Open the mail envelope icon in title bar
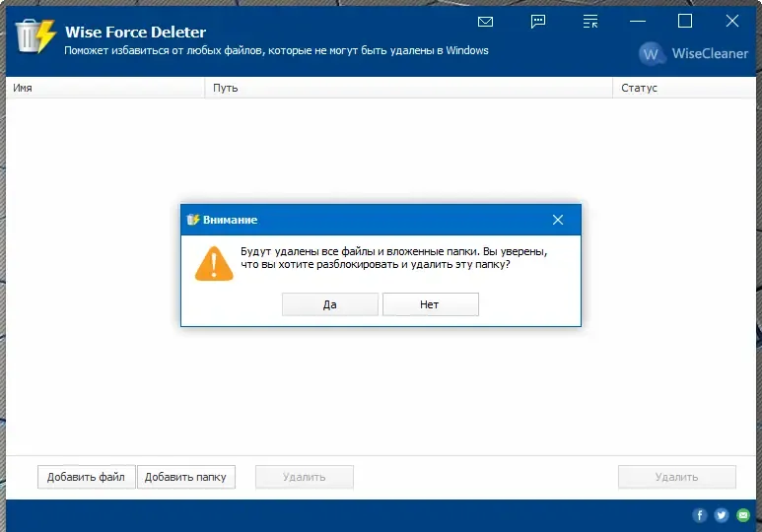Image resolution: width=762 pixels, height=532 pixels. (485, 22)
